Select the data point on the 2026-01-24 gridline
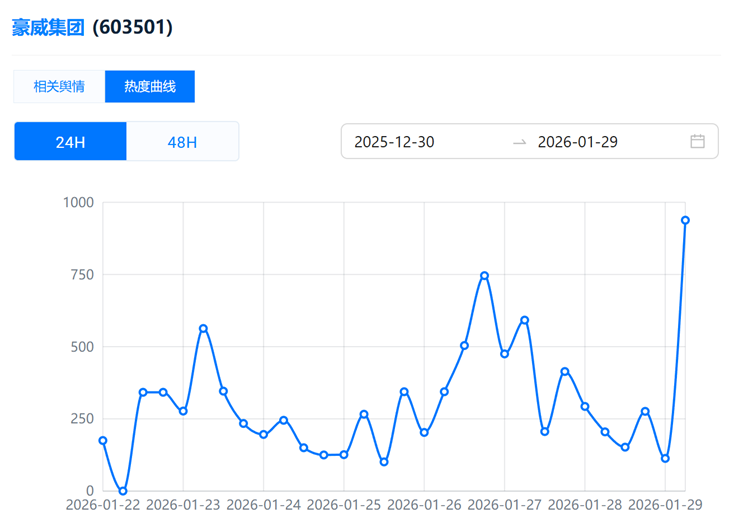This screenshot has height=527, width=734. coord(263,435)
